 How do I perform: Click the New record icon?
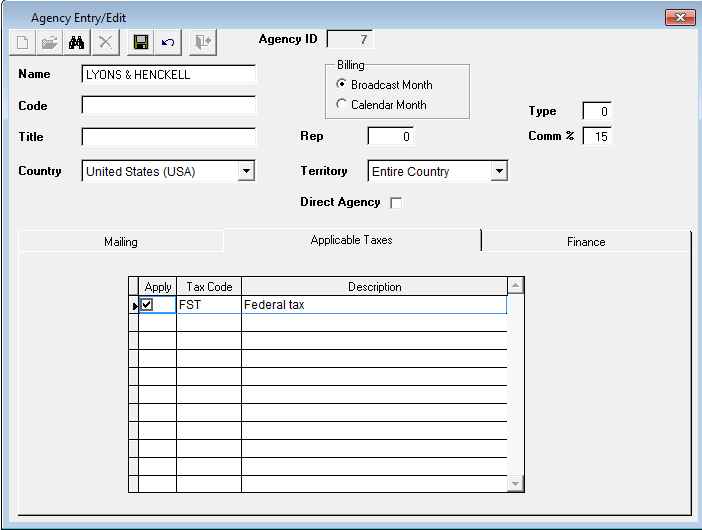23,42
